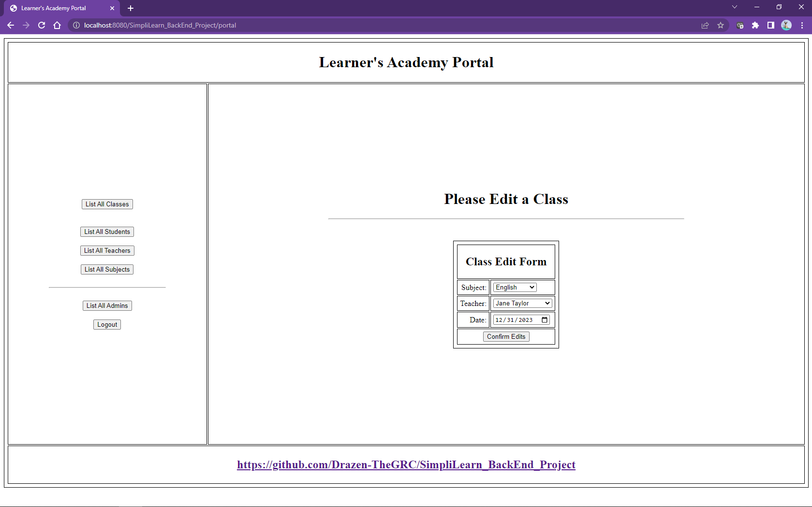The width and height of the screenshot is (812, 507).
Task: Click List All Classes button
Action: pyautogui.click(x=107, y=204)
